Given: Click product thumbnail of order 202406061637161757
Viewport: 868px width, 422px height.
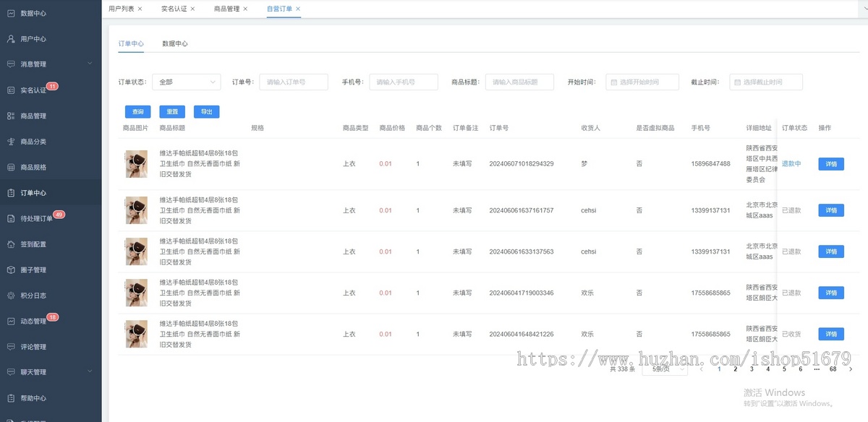Looking at the screenshot, I should 136,210.
